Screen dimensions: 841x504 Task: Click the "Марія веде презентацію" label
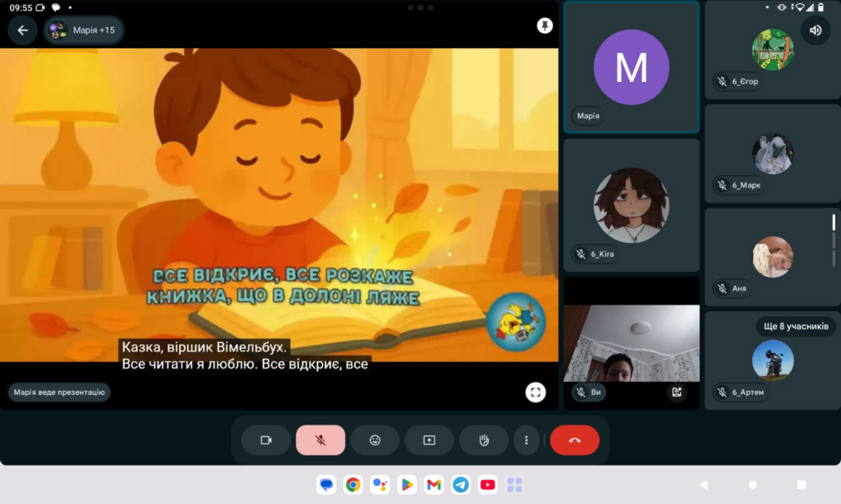pos(59,392)
